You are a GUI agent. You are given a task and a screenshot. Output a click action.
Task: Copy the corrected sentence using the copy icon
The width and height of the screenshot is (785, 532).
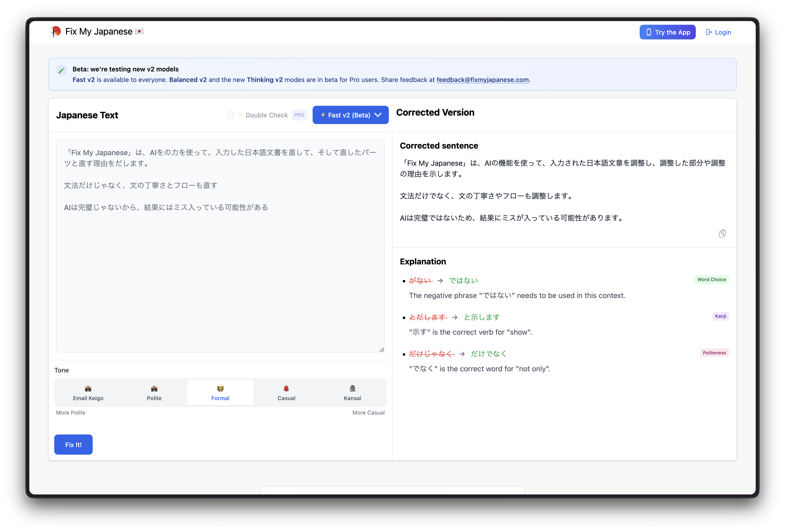click(723, 233)
